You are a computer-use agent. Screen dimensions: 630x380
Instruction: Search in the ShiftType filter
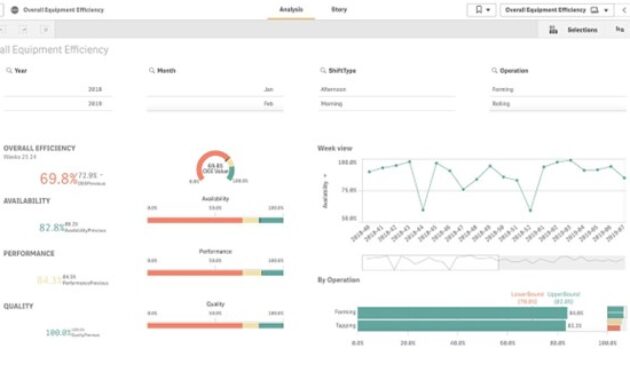pyautogui.click(x=323, y=70)
